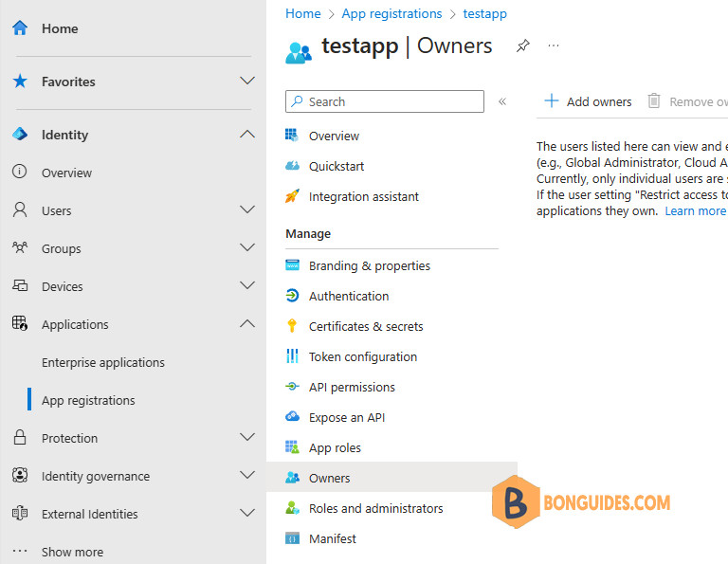The width and height of the screenshot is (728, 564).
Task: Expand the Groups chevron
Action: [247, 247]
